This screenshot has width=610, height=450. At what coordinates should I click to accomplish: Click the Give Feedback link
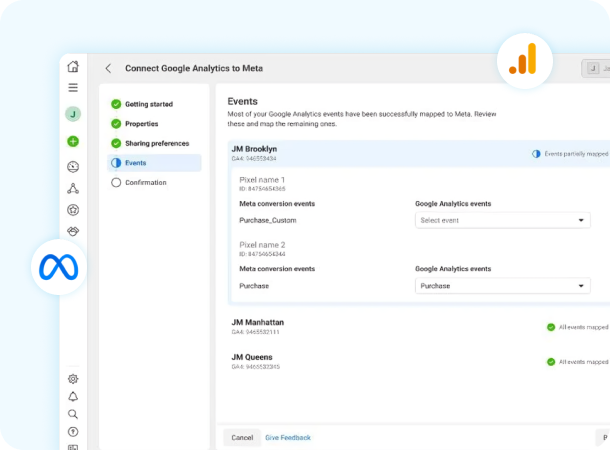288,437
